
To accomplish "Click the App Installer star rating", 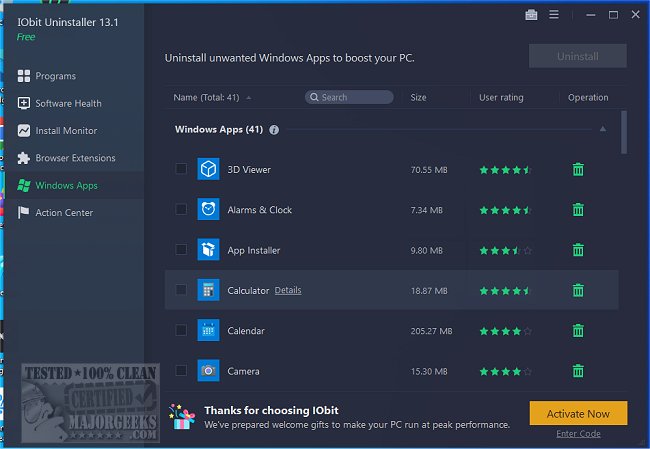I will [505, 250].
